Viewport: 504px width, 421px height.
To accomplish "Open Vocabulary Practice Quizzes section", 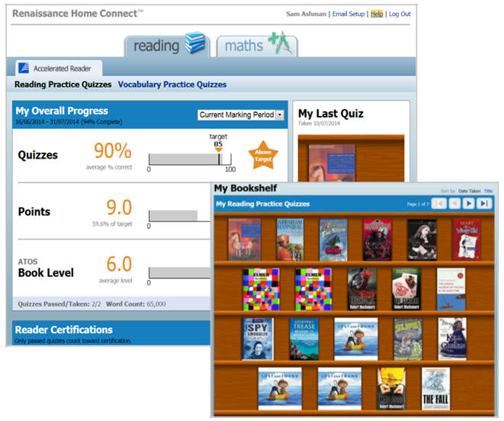I will pos(172,84).
